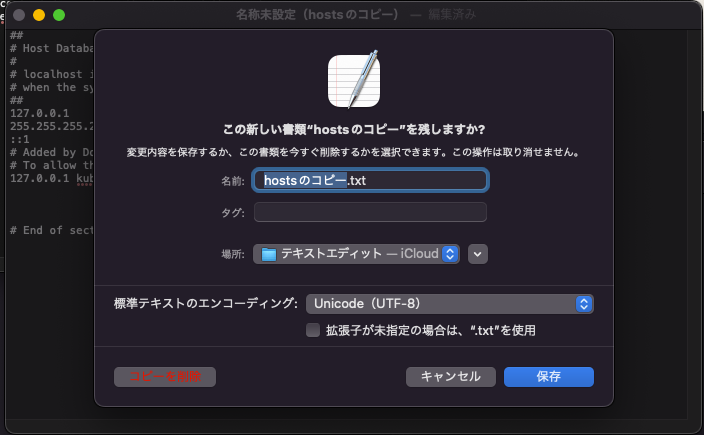
Task: Click the TextEdit app icon in dialog
Action: (354, 79)
